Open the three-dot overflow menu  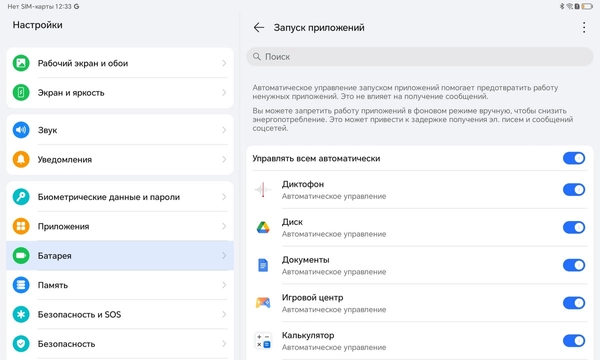[x=584, y=28]
